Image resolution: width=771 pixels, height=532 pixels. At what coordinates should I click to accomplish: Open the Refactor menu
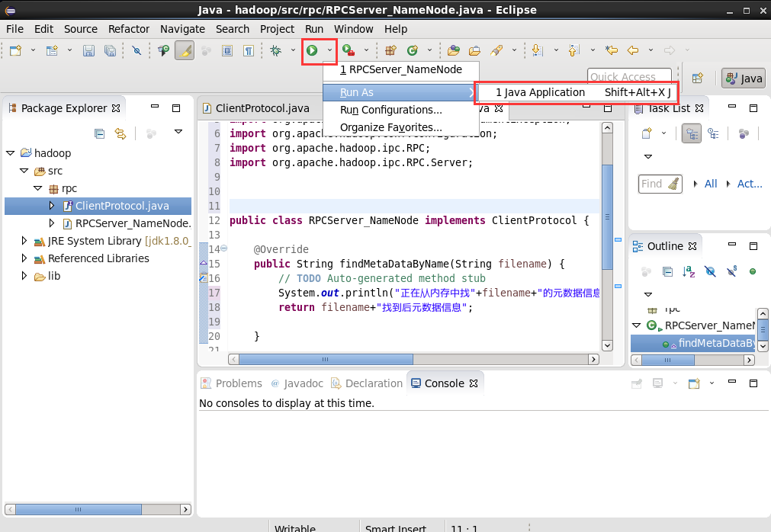tap(128, 29)
